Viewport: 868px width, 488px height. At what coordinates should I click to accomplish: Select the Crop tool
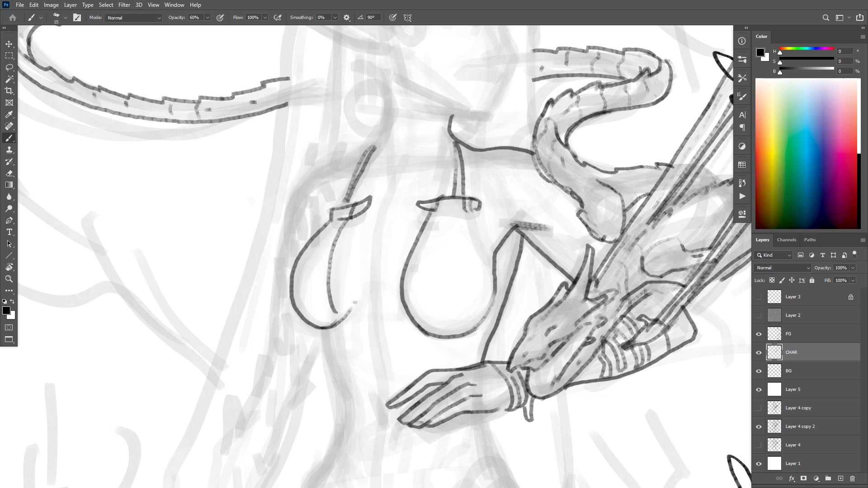pyautogui.click(x=9, y=91)
